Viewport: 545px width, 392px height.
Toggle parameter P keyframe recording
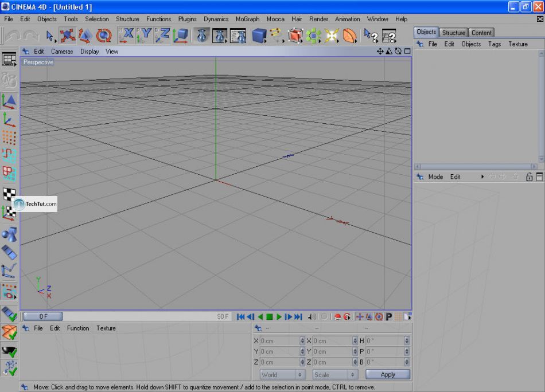[389, 317]
